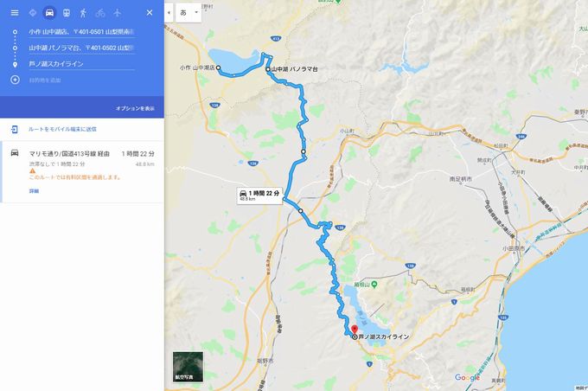
Task: Choose the cycling mode icon
Action: [100, 13]
